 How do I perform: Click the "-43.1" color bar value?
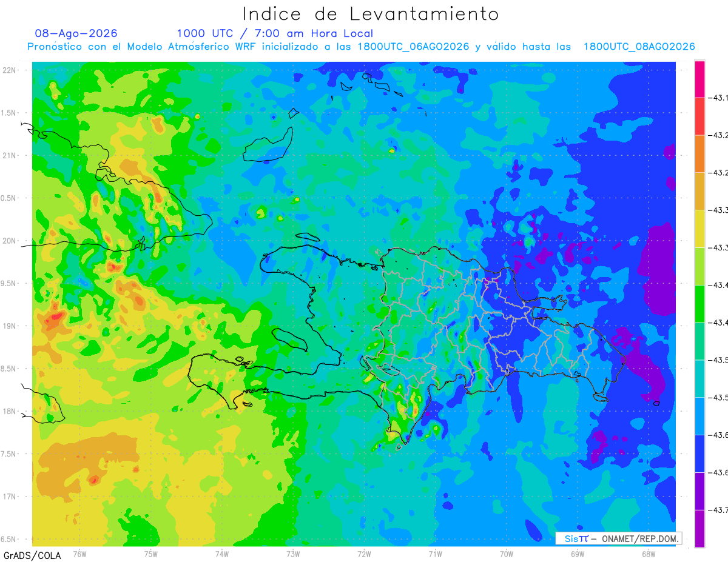[x=718, y=98]
